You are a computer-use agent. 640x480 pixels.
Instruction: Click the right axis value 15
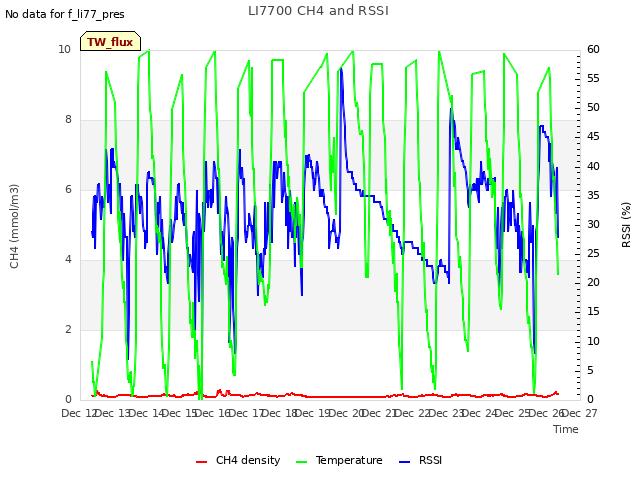click(x=593, y=312)
